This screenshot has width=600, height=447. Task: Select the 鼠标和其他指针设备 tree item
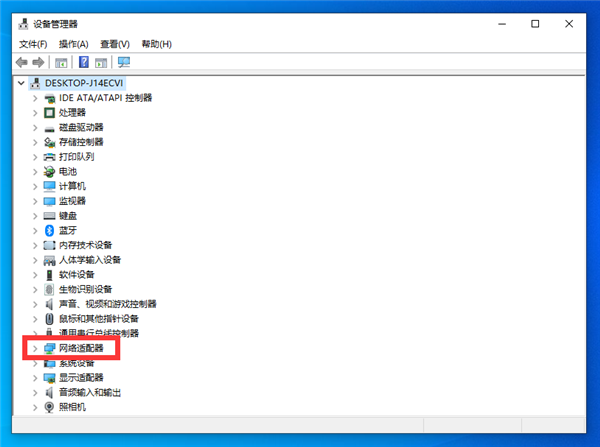(98, 318)
